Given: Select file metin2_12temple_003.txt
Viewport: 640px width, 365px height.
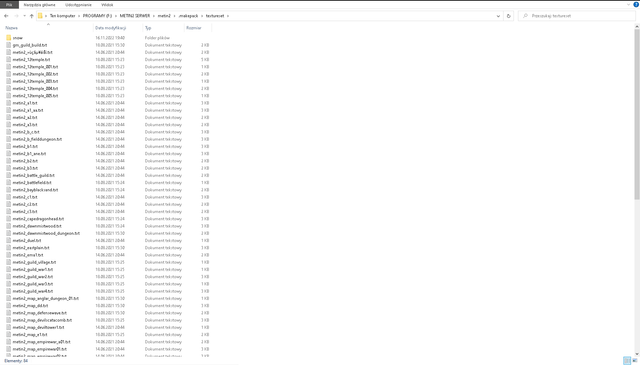Looking at the screenshot, I should coord(35,81).
